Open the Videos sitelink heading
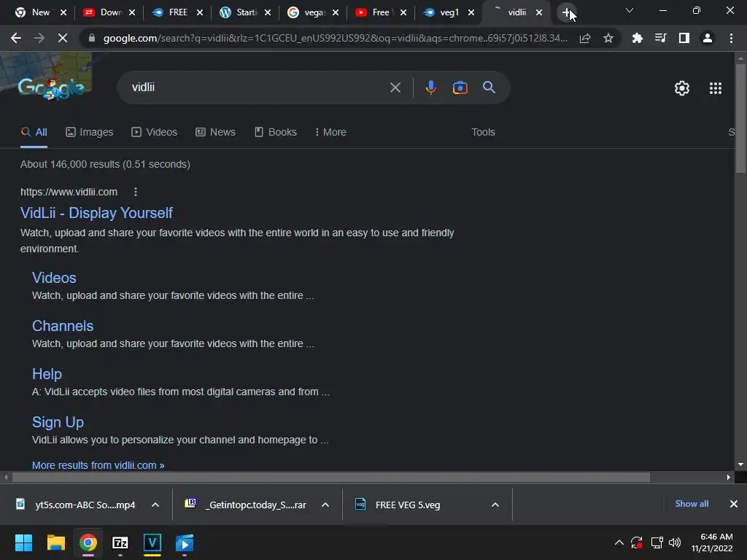747x560 pixels. 54,278
